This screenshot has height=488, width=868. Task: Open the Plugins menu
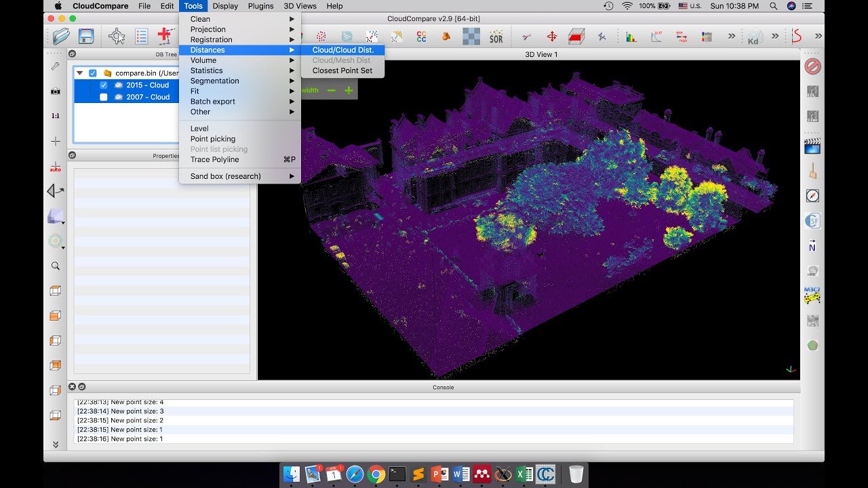260,6
